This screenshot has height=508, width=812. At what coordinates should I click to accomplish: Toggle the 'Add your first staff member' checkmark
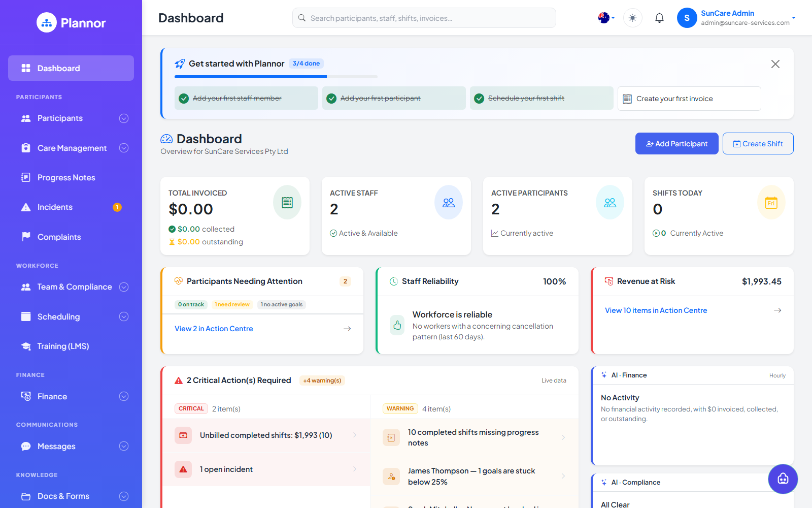coord(184,99)
